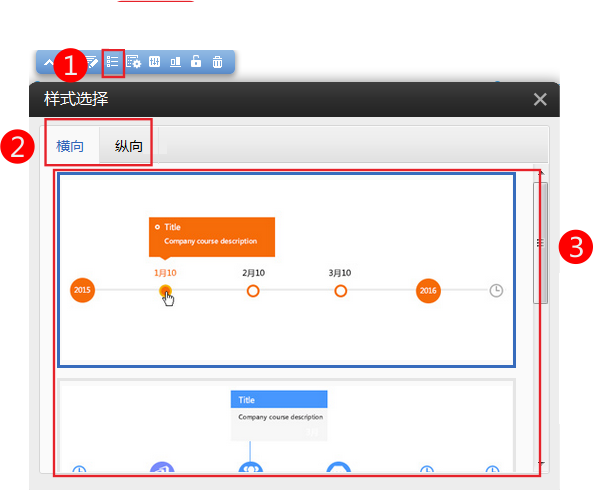Click the 2月10 timeline node

(x=253, y=290)
